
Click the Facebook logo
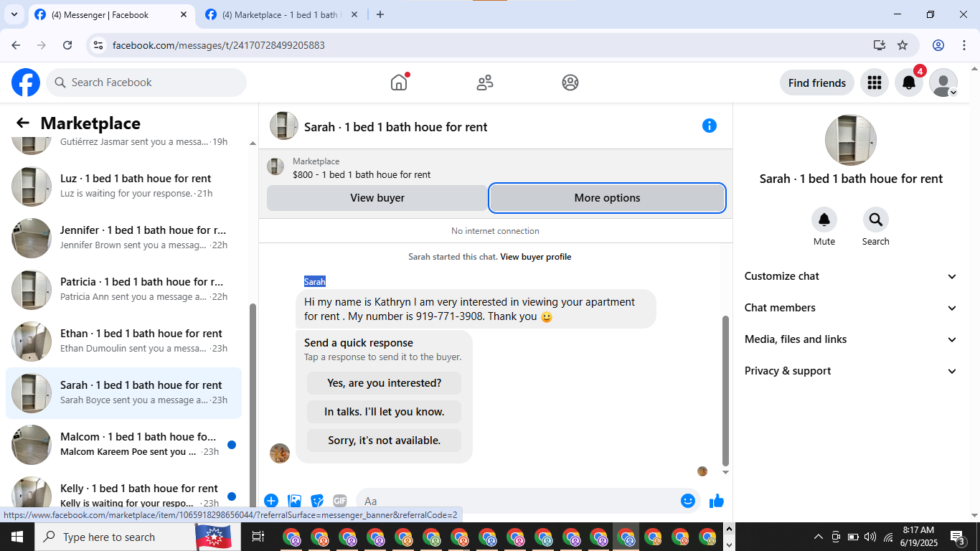point(26,83)
